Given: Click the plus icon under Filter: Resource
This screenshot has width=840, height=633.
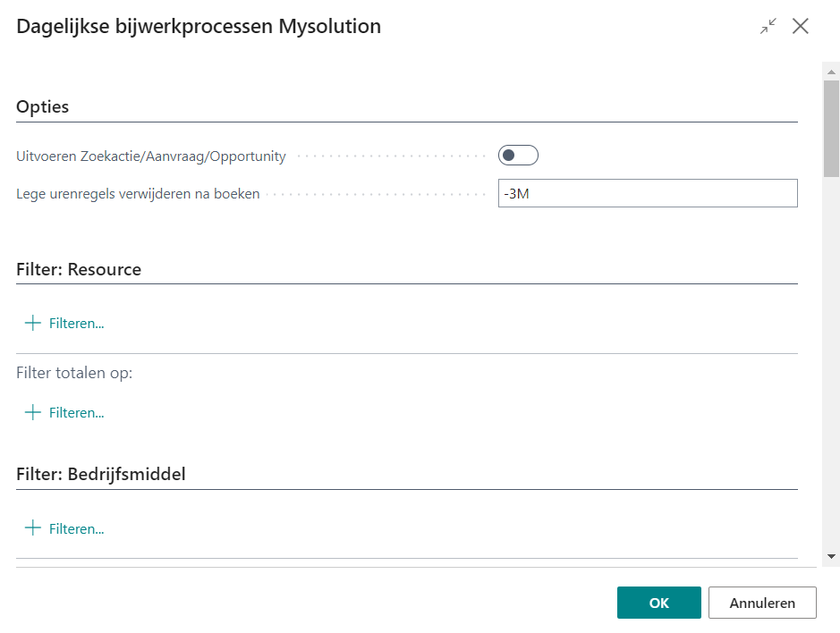Looking at the screenshot, I should pyautogui.click(x=33, y=323).
